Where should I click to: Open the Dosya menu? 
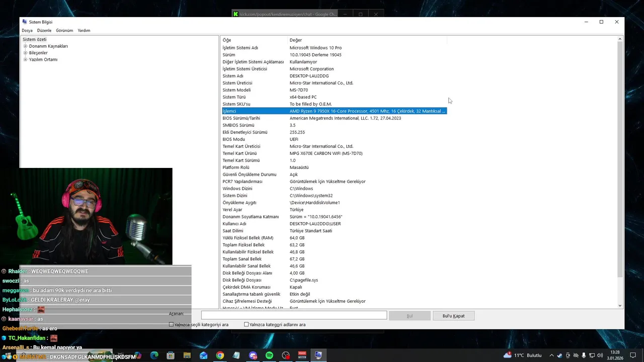pyautogui.click(x=27, y=31)
